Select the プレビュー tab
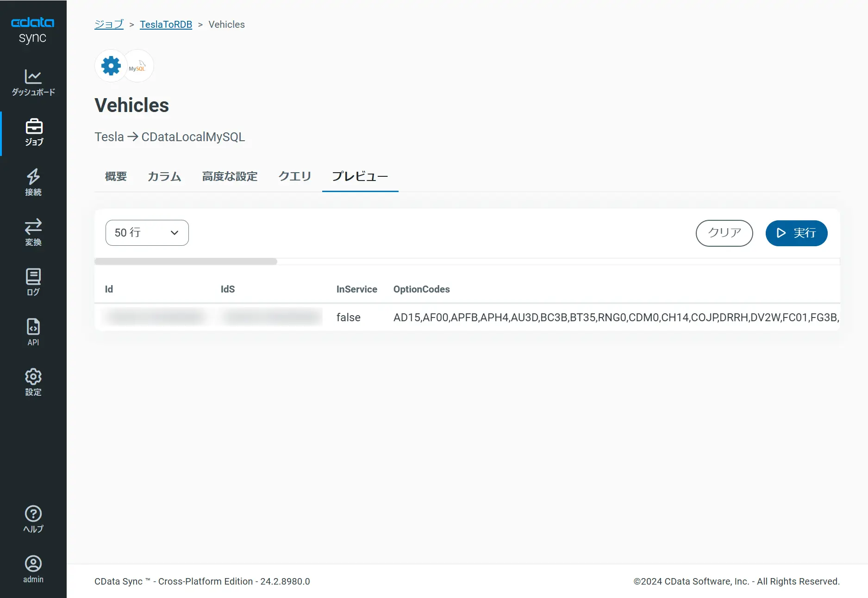This screenshot has width=868, height=598. pyautogui.click(x=360, y=176)
